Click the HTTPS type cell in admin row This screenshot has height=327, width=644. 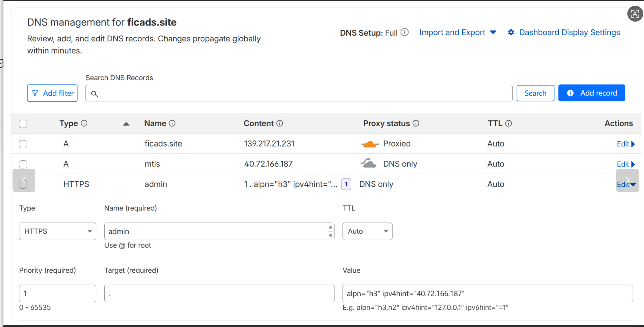76,184
